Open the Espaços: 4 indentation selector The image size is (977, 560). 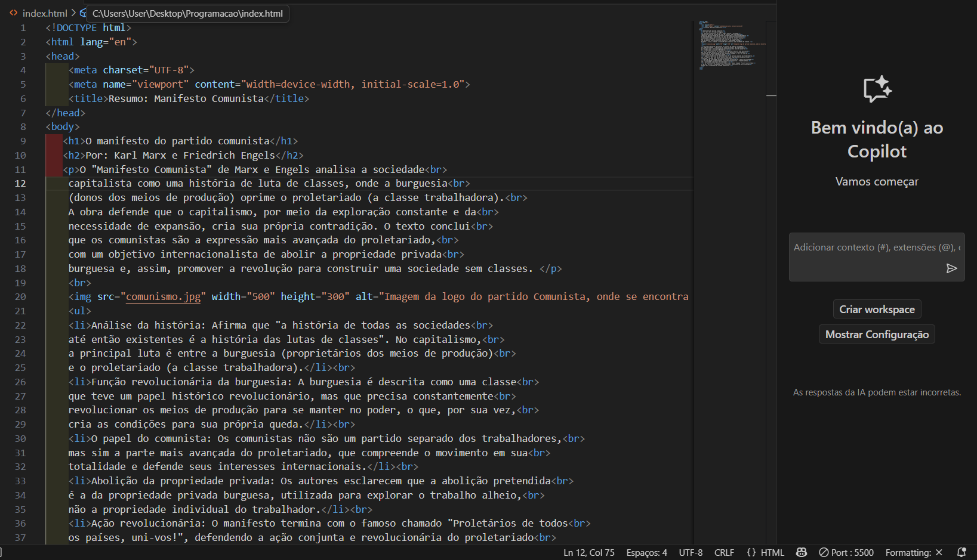[x=646, y=553]
